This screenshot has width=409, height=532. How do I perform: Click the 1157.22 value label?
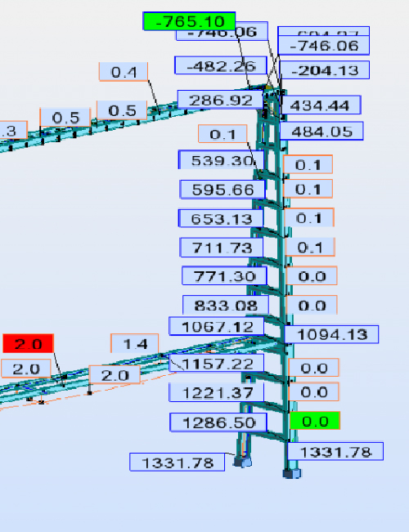coord(217,364)
